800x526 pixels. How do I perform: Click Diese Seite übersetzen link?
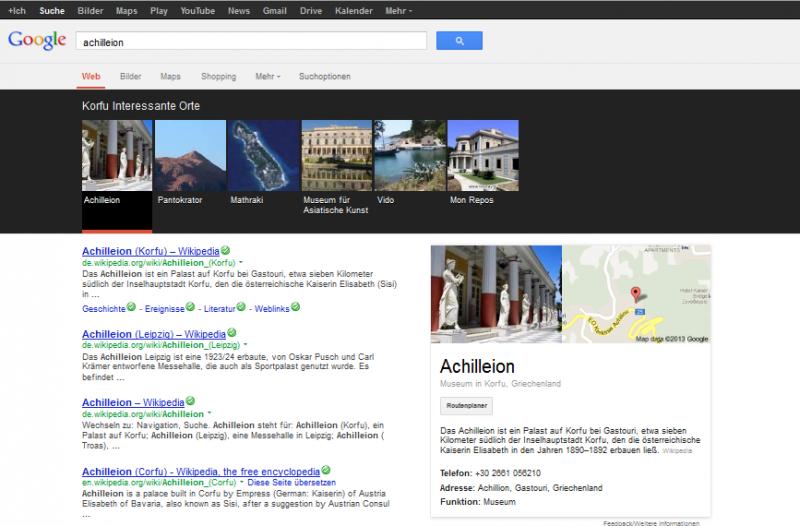[x=291, y=482]
